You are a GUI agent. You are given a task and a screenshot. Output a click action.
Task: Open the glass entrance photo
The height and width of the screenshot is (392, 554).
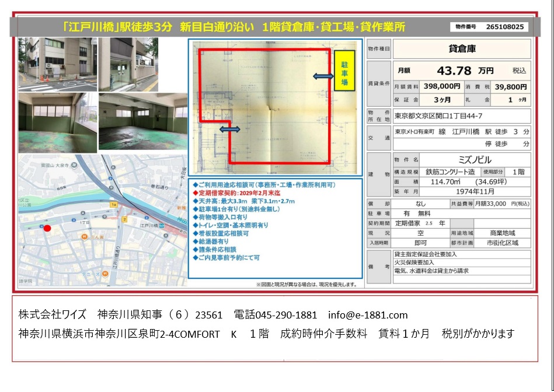(x=128, y=65)
